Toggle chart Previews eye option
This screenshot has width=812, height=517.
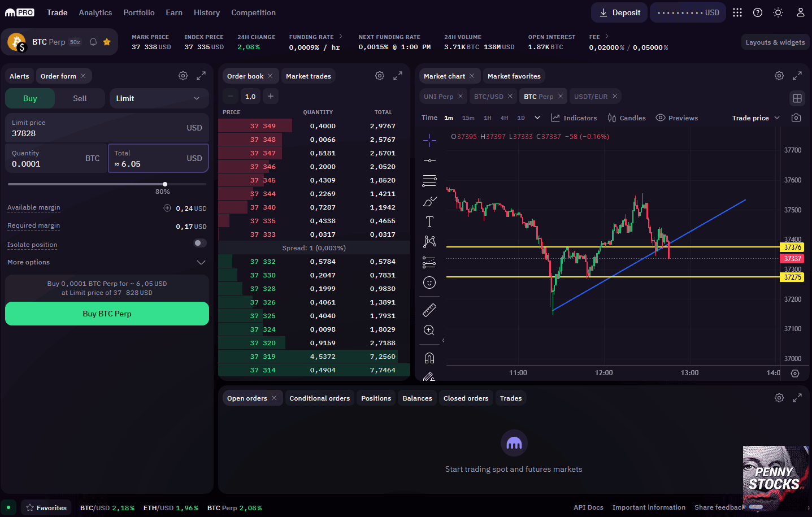676,118
